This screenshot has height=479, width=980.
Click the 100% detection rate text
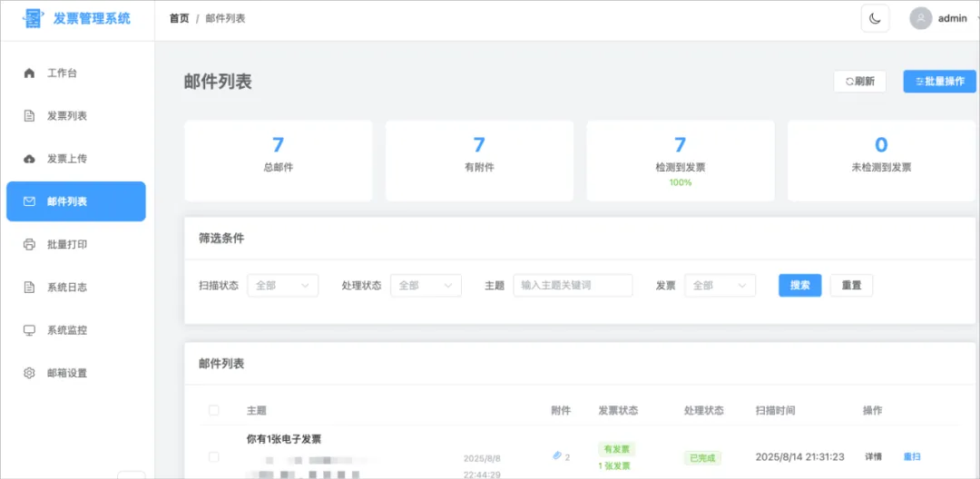pyautogui.click(x=680, y=183)
